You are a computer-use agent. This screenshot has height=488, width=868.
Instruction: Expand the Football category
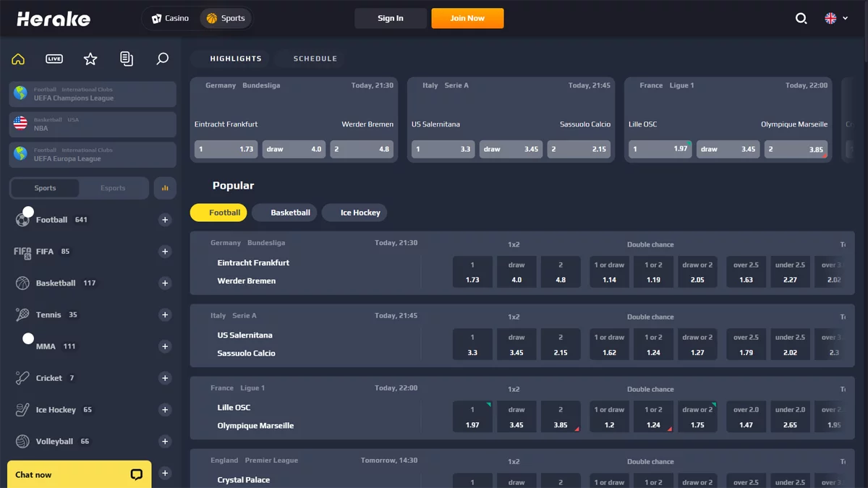click(165, 220)
